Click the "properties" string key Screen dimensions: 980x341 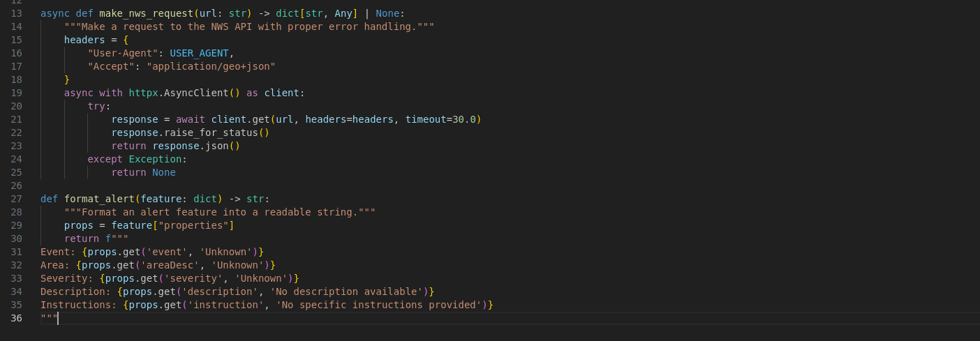pos(193,225)
